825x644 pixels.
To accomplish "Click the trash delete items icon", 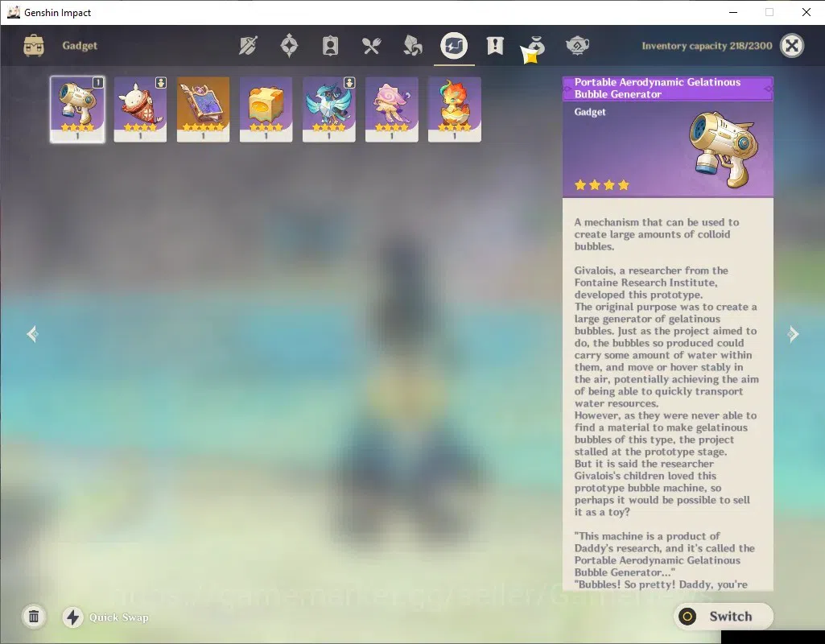I will pyautogui.click(x=34, y=617).
